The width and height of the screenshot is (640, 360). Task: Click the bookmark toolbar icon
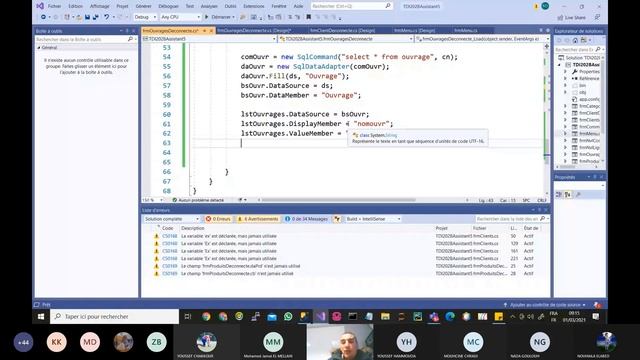click(309, 17)
